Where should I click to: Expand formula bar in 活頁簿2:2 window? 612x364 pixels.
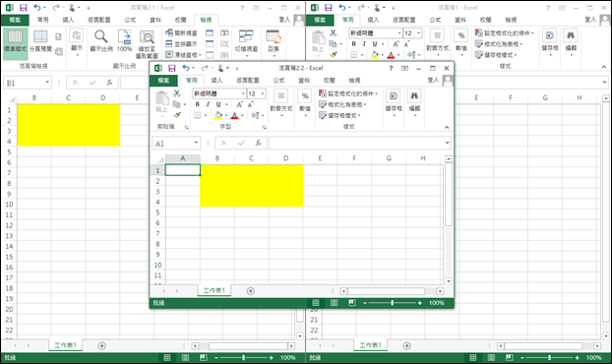448,144
